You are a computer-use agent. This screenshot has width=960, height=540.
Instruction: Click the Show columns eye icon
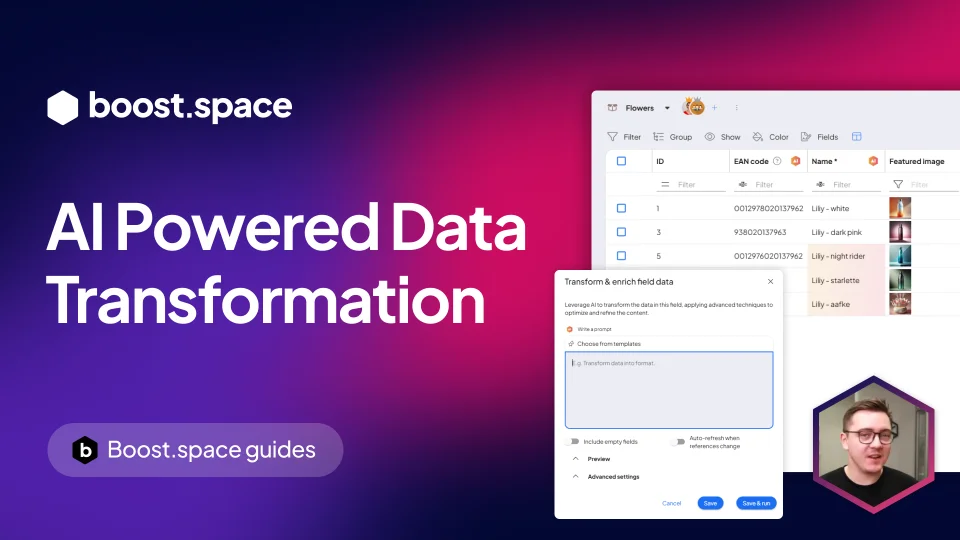tap(710, 137)
